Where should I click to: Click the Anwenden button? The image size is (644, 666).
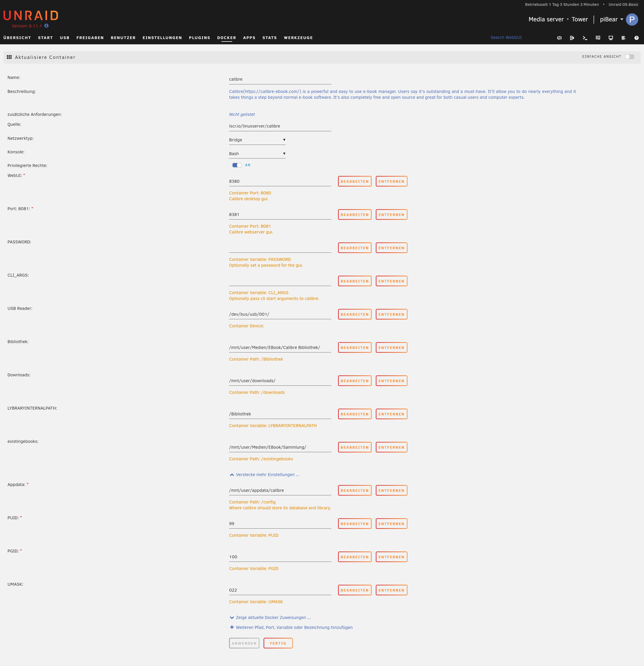244,643
